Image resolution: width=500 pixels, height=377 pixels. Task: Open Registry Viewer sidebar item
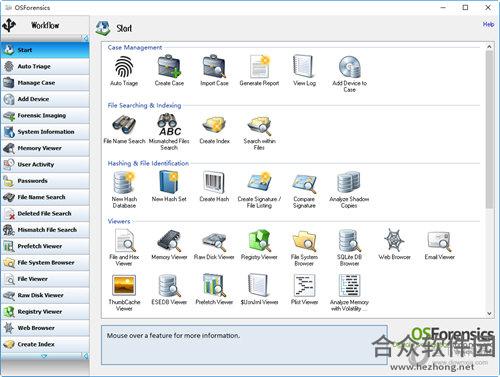45,311
